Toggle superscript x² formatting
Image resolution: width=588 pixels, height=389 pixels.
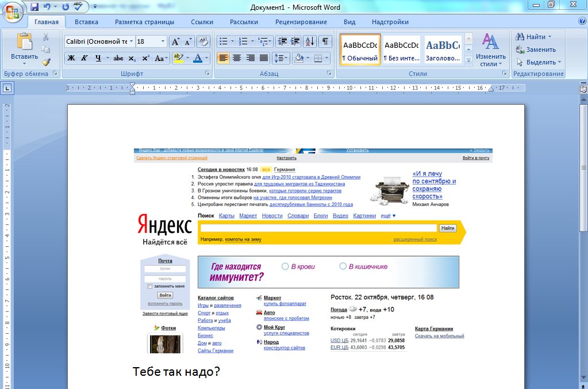(x=145, y=58)
